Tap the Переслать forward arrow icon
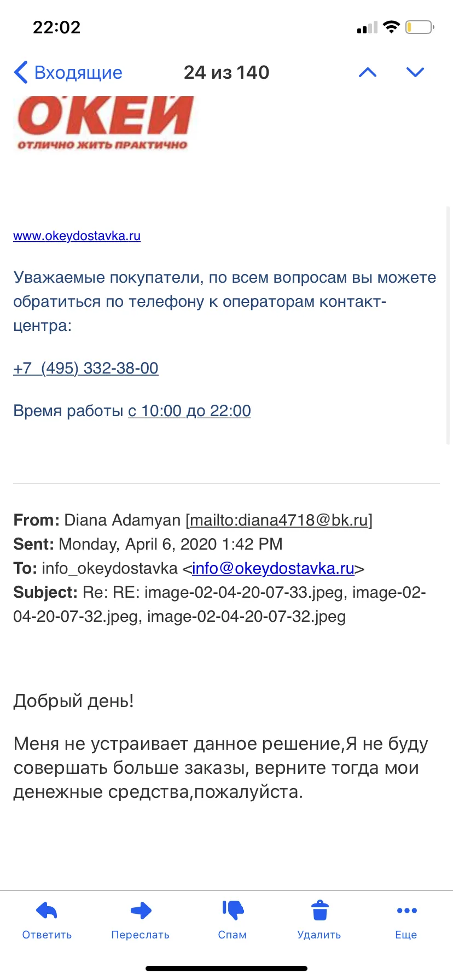453x980 pixels. tap(141, 911)
